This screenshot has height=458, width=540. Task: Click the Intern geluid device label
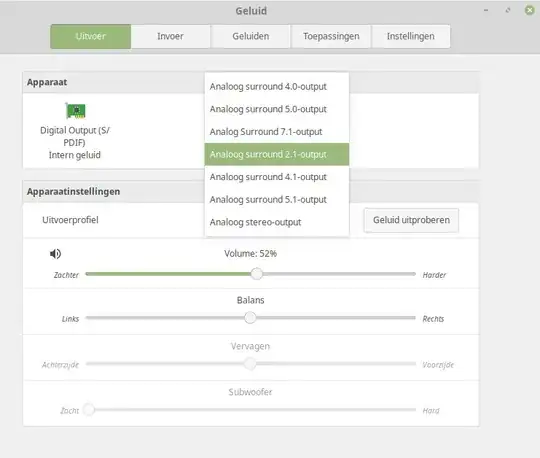point(75,155)
